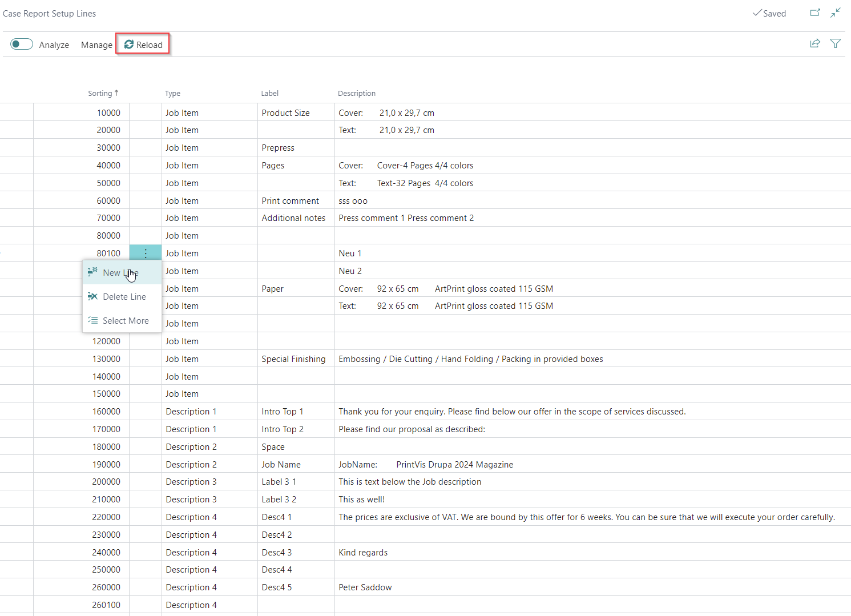851x616 pixels.
Task: Click the share icon in the toolbar
Action: (x=814, y=43)
